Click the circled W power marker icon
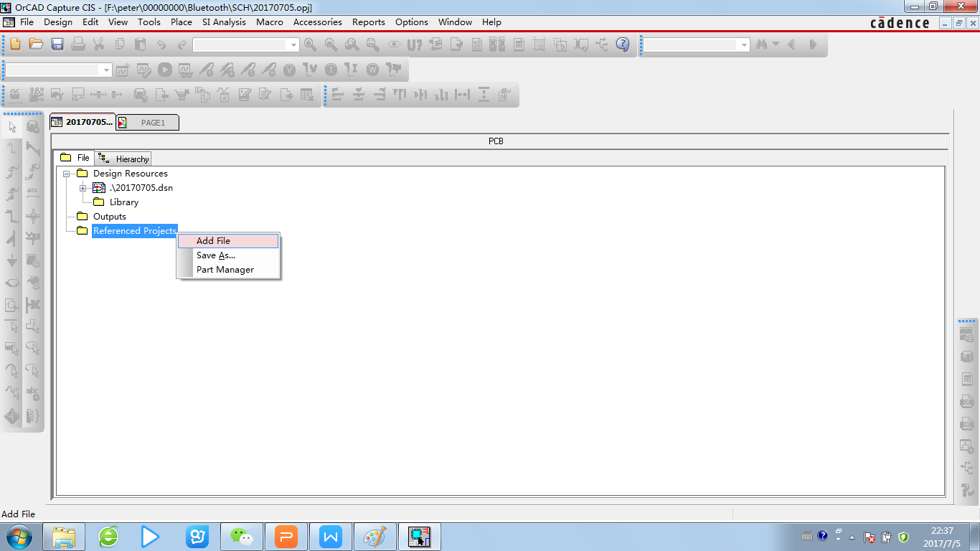The image size is (980, 551). [x=372, y=70]
